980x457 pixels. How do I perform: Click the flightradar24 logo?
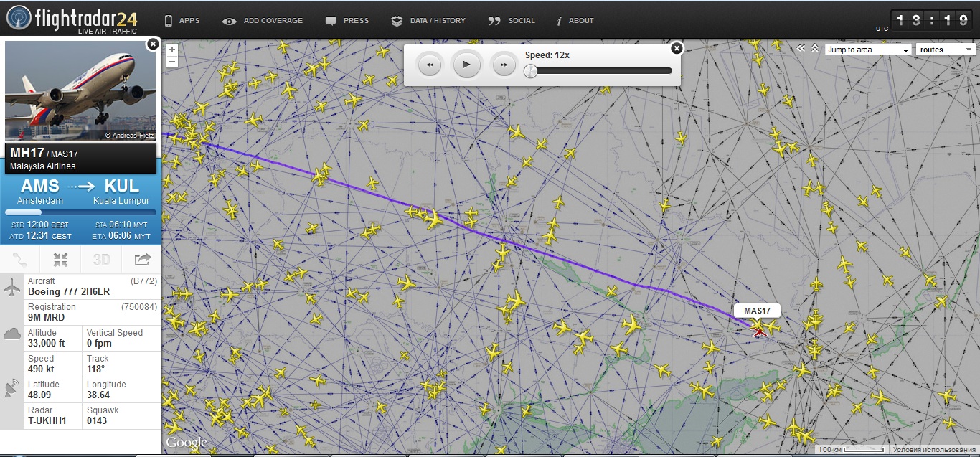(x=70, y=19)
